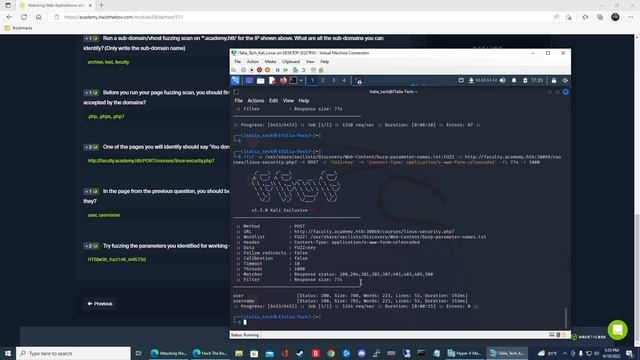Open the Kali notifications bell
This screenshot has height=360, width=640.
click(x=514, y=80)
